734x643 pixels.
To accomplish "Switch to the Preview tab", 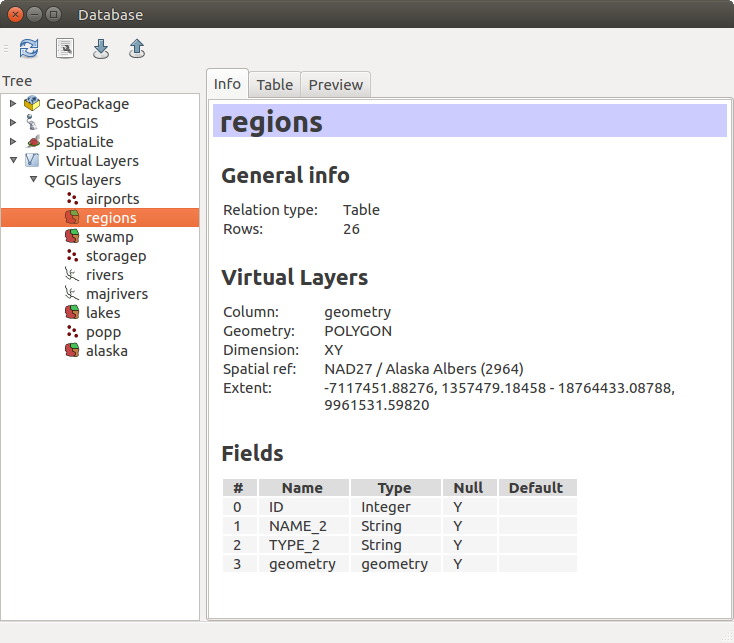I will click(335, 85).
